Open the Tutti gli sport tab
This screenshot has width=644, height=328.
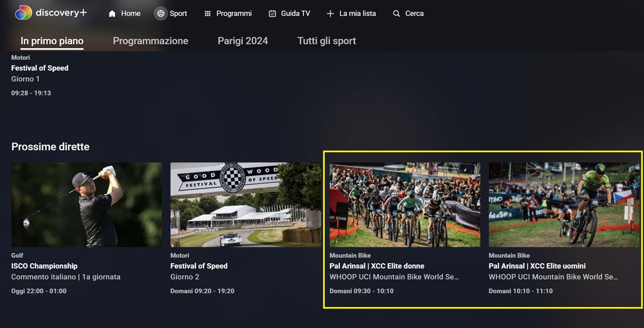(x=326, y=41)
